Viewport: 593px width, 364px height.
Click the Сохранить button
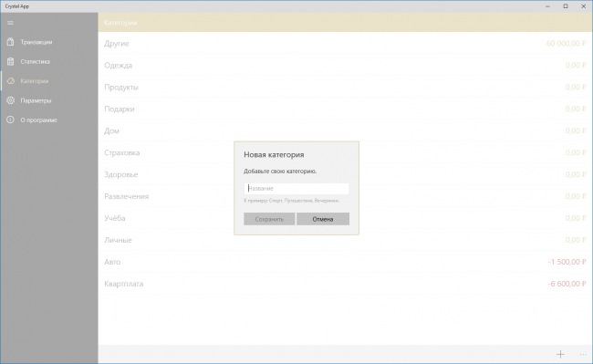tap(269, 219)
